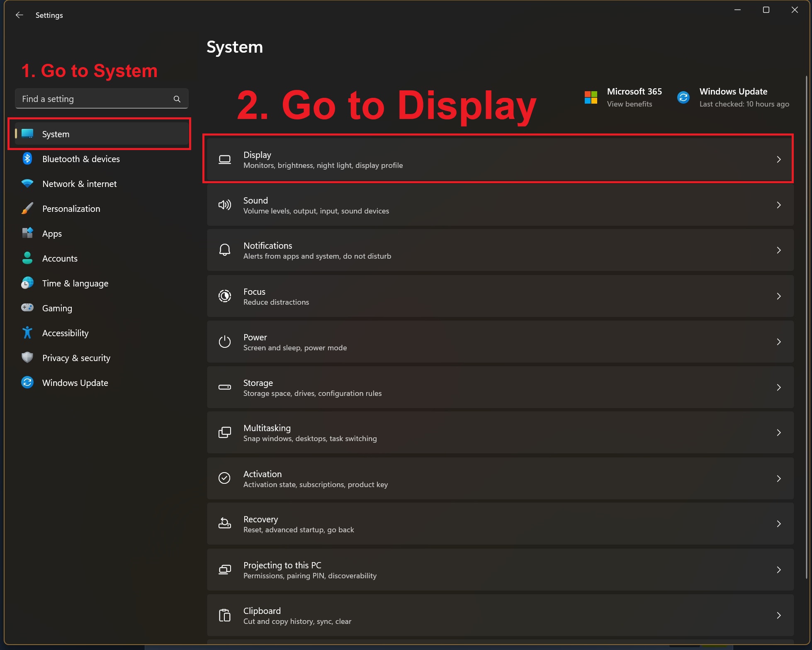Click the Accessibility figure icon

[27, 332]
